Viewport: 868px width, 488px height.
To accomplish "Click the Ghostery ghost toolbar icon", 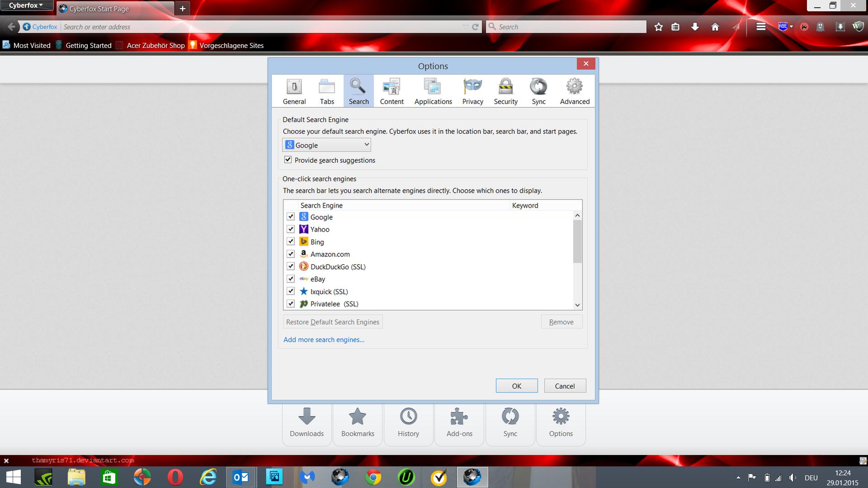I will coord(820,27).
